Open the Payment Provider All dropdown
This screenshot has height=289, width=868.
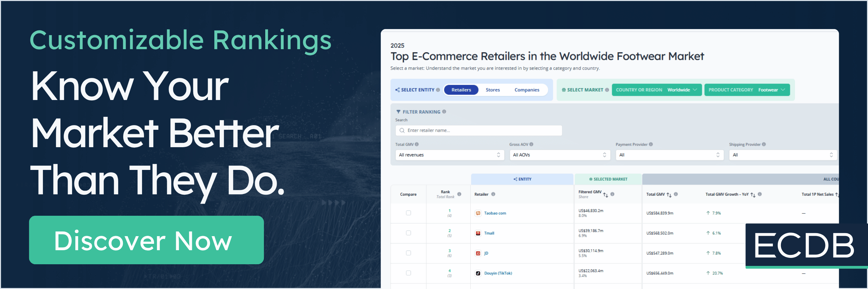pos(669,155)
